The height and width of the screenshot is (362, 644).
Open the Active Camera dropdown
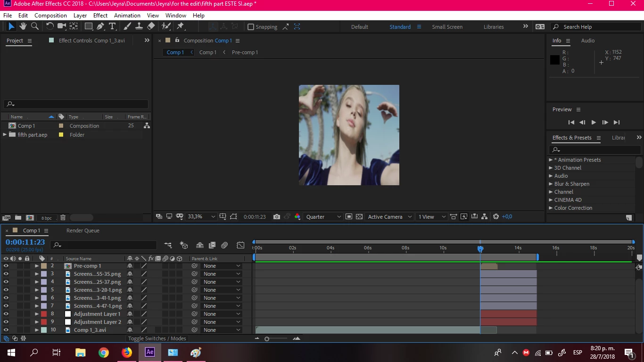390,217
